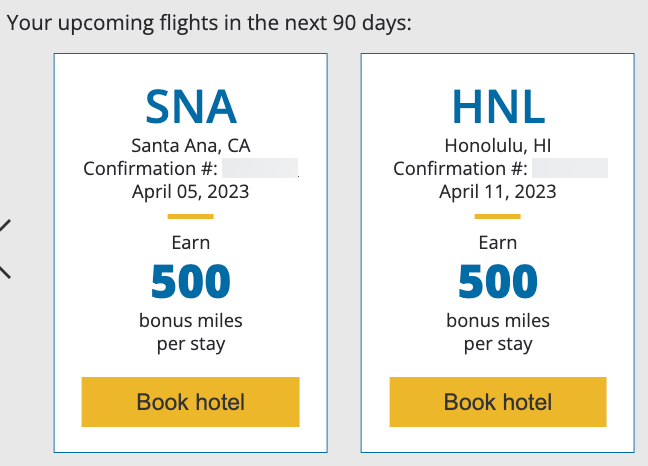Click the 500 bonus miles on SNA card
The image size is (648, 466).
point(191,281)
